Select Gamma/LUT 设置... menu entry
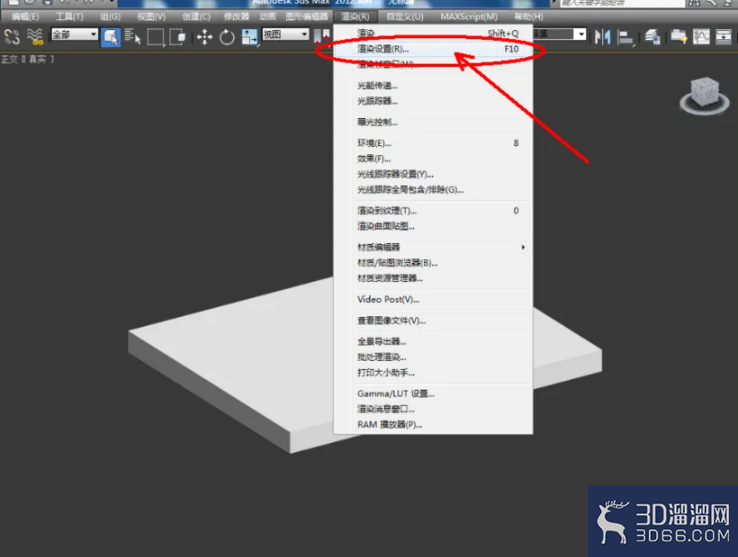 (x=433, y=394)
